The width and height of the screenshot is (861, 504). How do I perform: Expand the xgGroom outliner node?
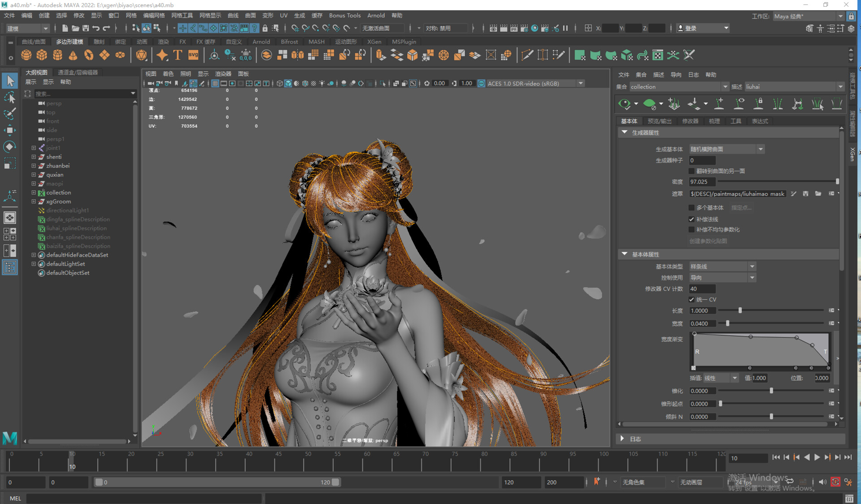pos(34,202)
